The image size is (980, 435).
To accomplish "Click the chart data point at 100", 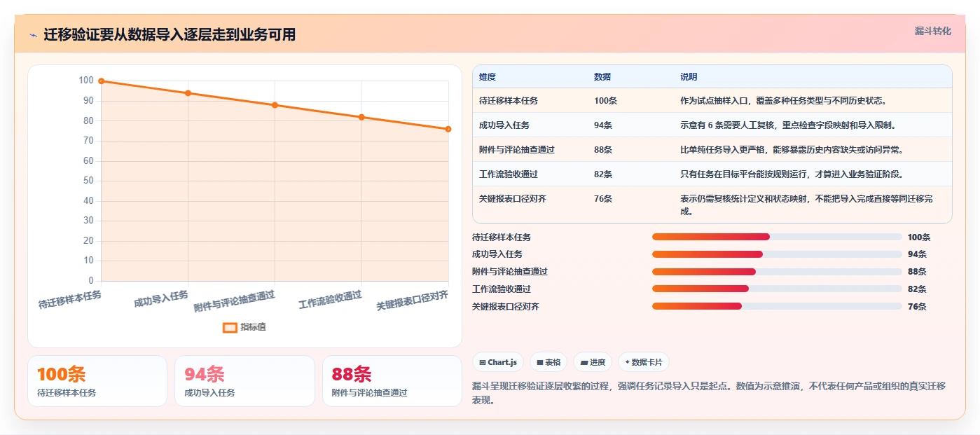I will [x=102, y=81].
